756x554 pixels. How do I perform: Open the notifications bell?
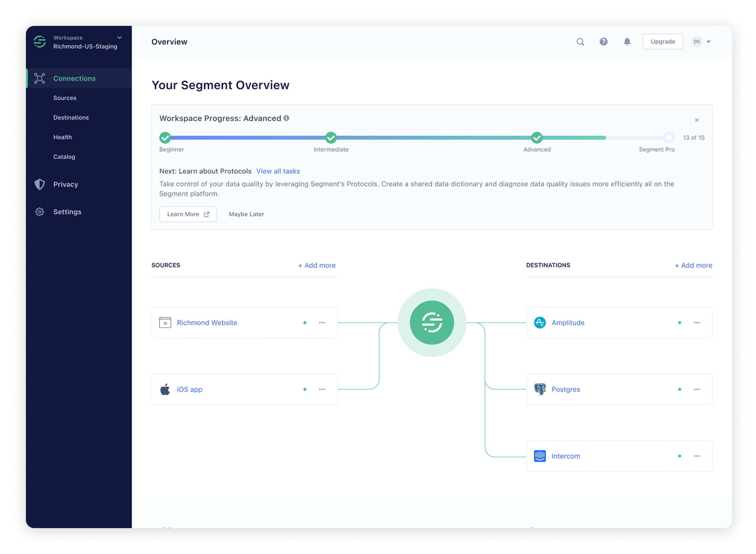pyautogui.click(x=627, y=42)
